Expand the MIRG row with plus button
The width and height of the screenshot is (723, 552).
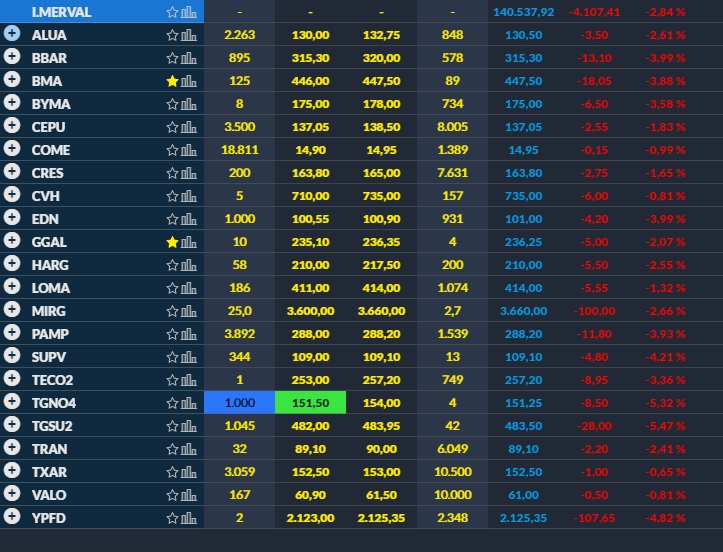[x=12, y=309]
